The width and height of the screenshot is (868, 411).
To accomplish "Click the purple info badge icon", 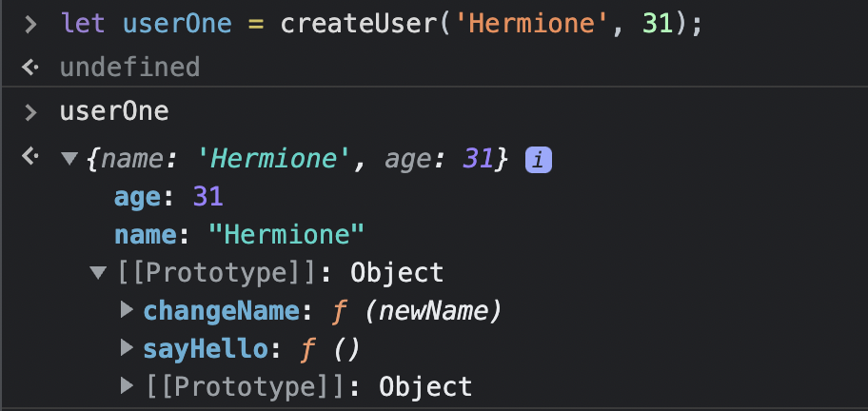I will point(538,161).
